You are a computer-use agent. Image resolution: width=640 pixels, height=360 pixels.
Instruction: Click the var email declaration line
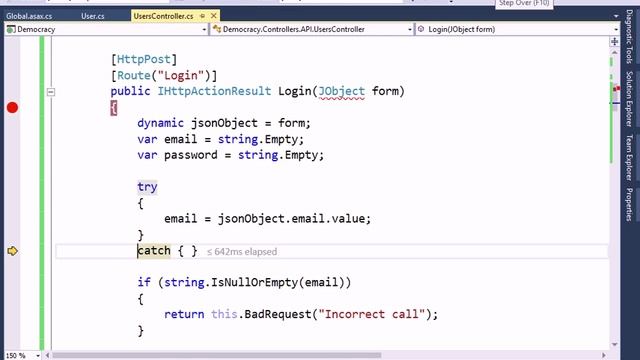point(220,140)
